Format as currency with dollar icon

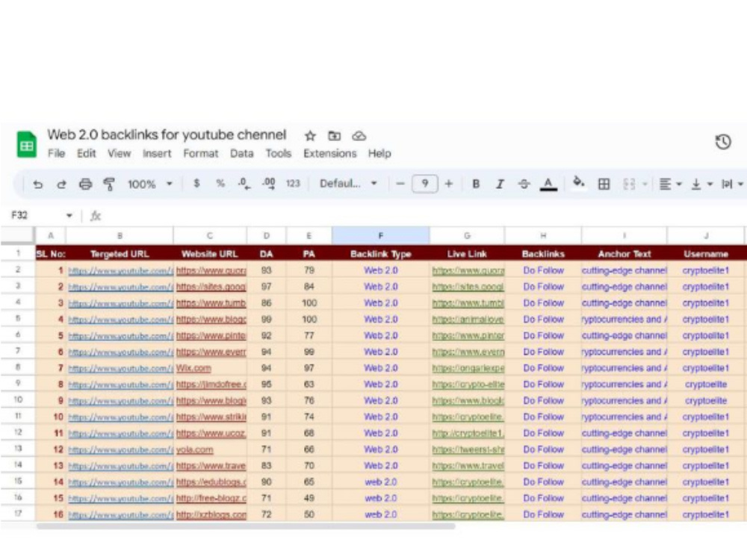[196, 184]
